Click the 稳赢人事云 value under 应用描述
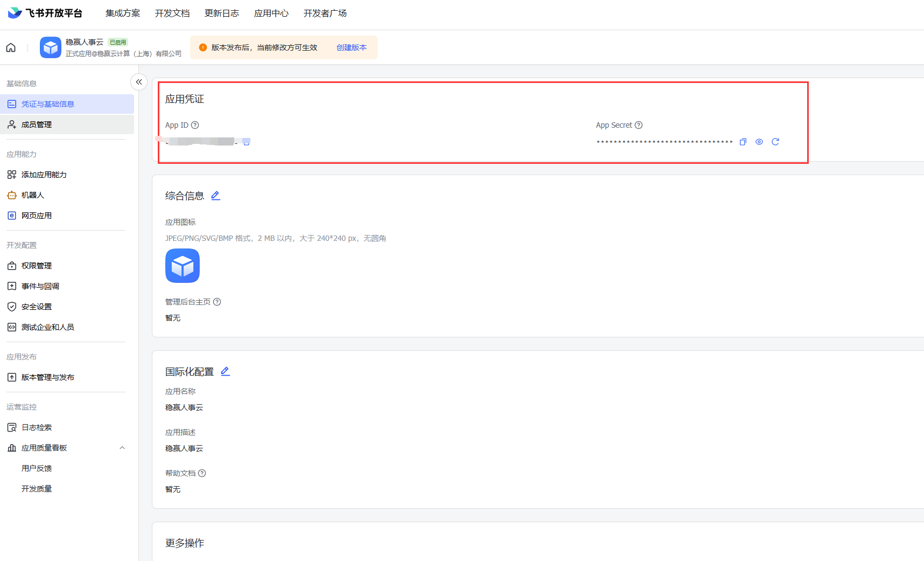The width and height of the screenshot is (924, 561). pyautogui.click(x=184, y=448)
